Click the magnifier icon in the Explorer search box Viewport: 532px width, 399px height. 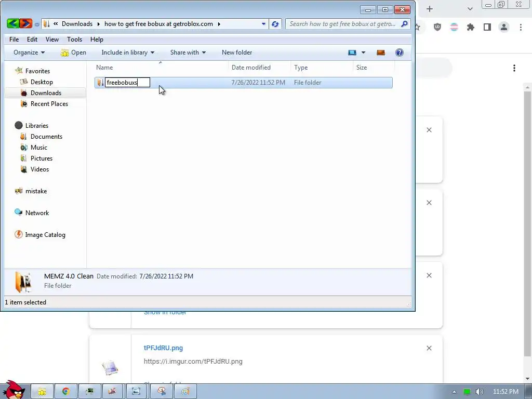pyautogui.click(x=404, y=24)
